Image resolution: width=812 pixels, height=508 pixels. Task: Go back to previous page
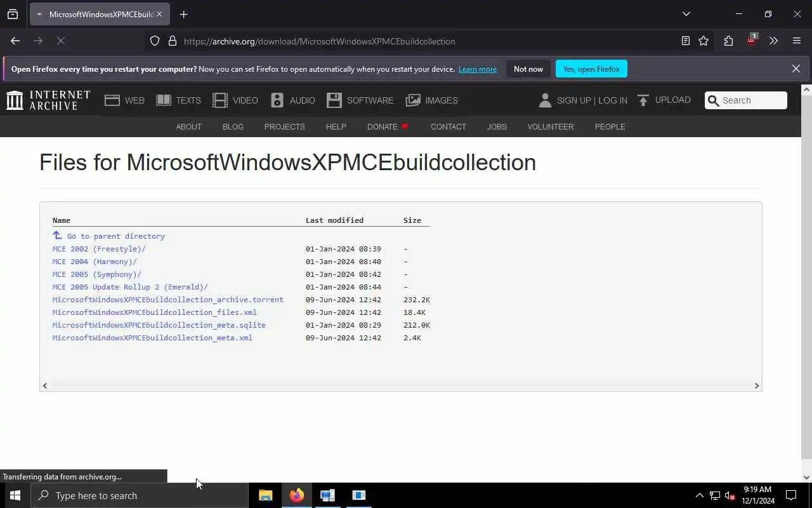(15, 41)
